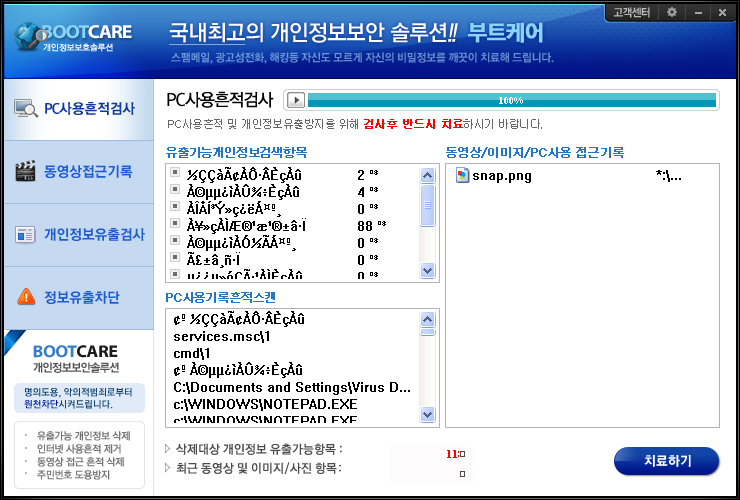Click up arrow of PC사용기록흔적스캔 scrollbar
The image size is (740, 500).
tap(428, 320)
